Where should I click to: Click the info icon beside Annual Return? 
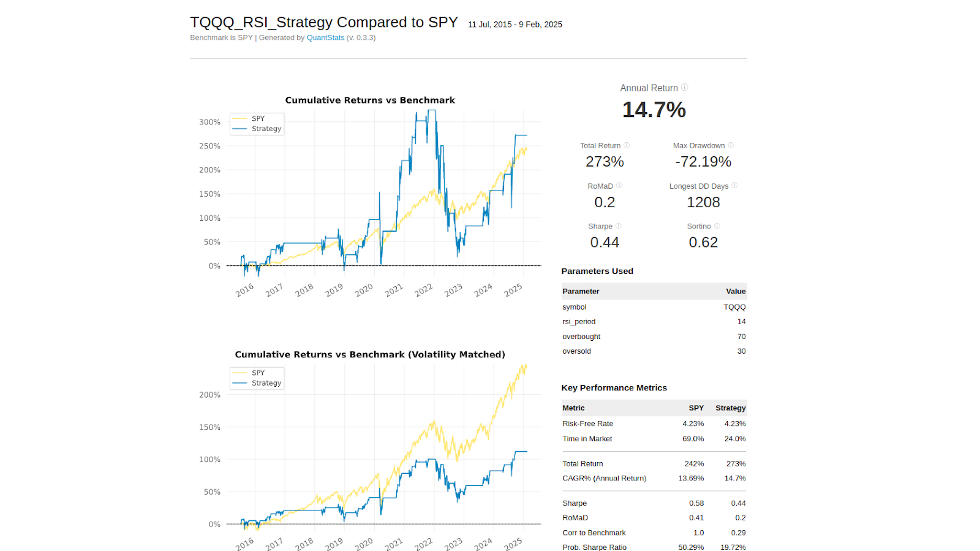pyautogui.click(x=685, y=88)
